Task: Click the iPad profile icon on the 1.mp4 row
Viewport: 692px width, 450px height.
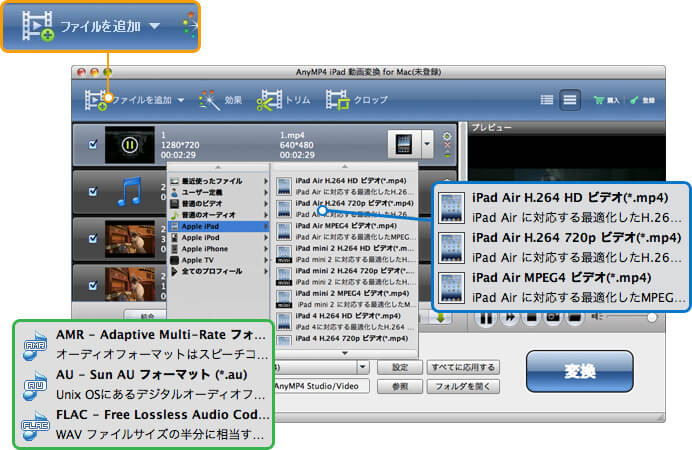Action: (404, 144)
